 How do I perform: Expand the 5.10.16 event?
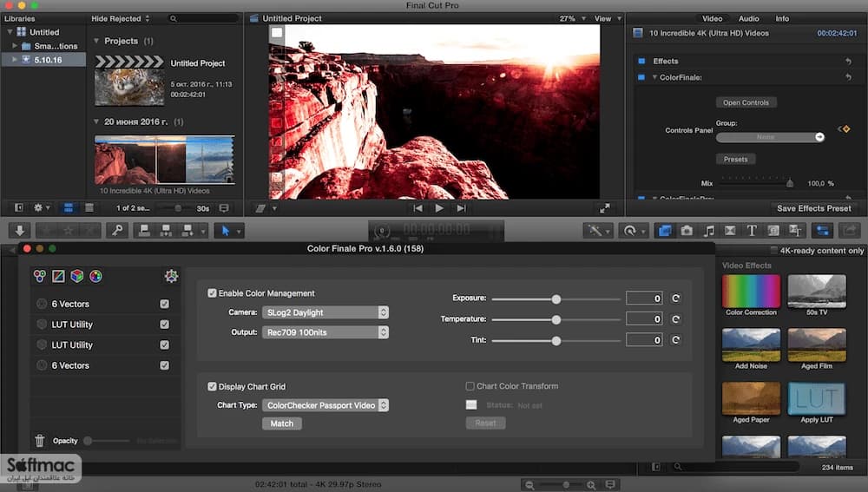click(x=15, y=59)
